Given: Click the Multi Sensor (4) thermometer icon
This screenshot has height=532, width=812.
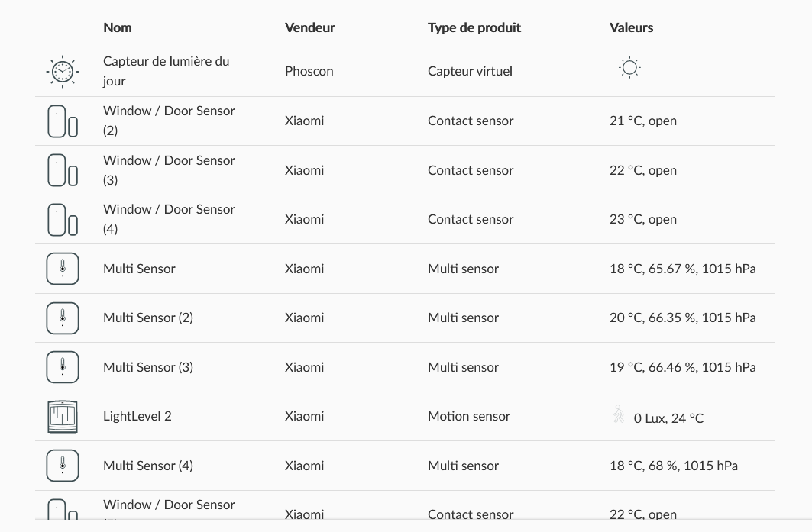Looking at the screenshot, I should tap(63, 466).
